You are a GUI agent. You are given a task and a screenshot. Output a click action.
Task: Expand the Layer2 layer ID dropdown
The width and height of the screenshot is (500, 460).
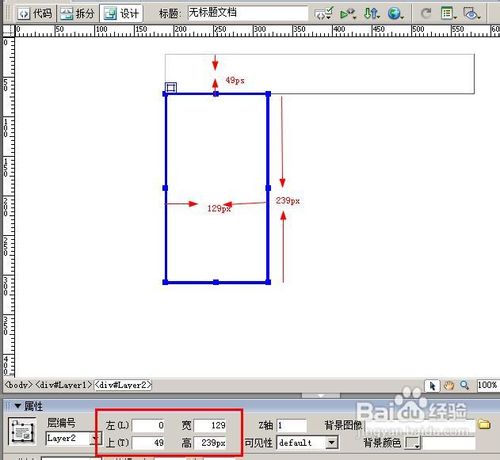pyautogui.click(x=95, y=438)
